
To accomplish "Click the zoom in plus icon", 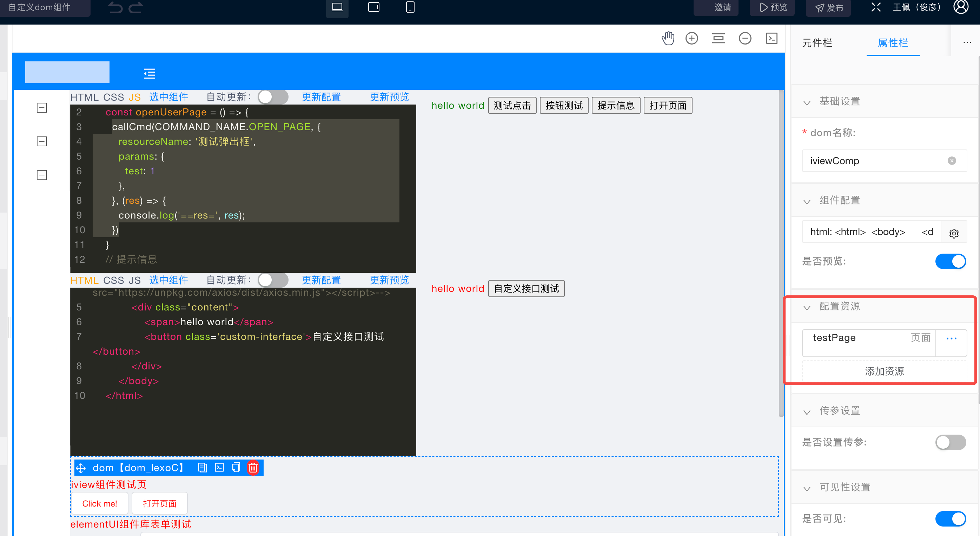I will pyautogui.click(x=691, y=38).
